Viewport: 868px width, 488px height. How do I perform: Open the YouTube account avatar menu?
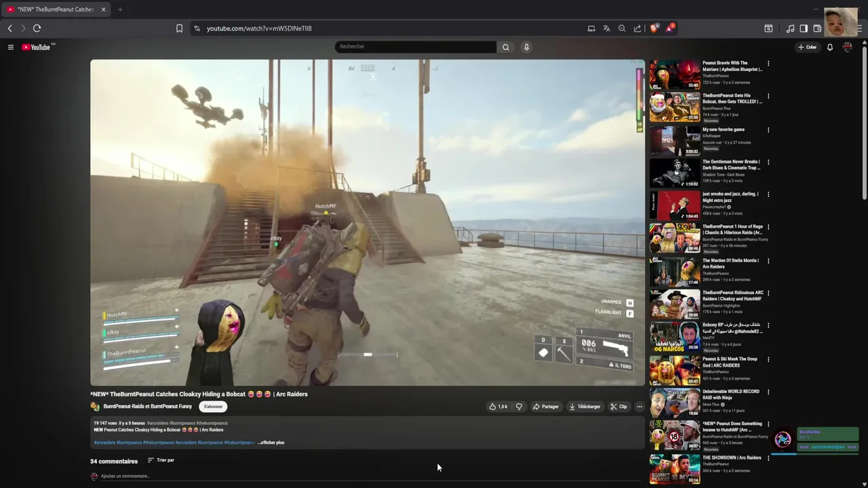tap(848, 47)
